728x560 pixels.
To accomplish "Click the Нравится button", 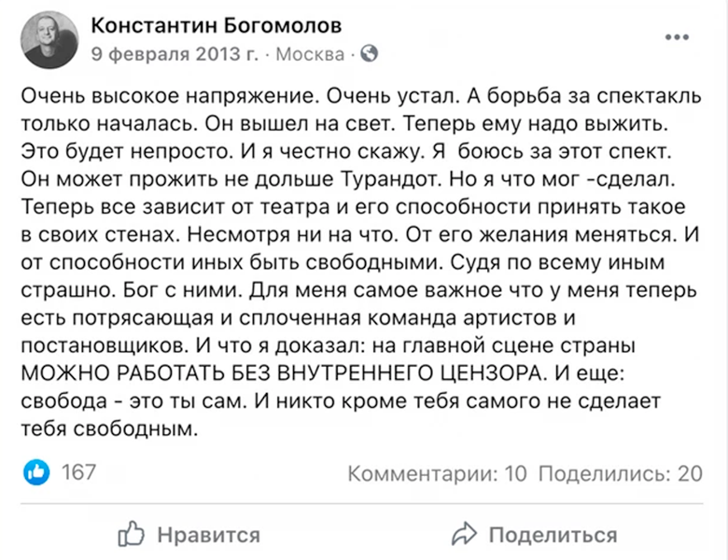I will pyautogui.click(x=189, y=534).
